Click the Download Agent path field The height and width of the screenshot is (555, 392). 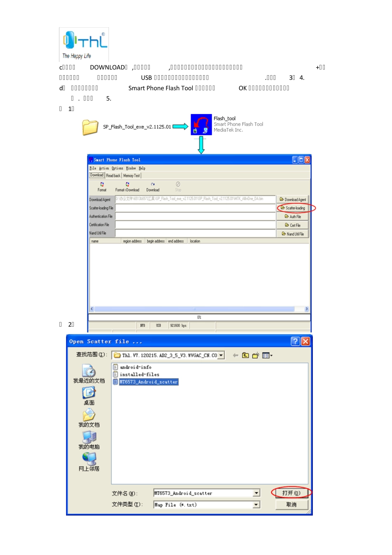click(x=195, y=199)
